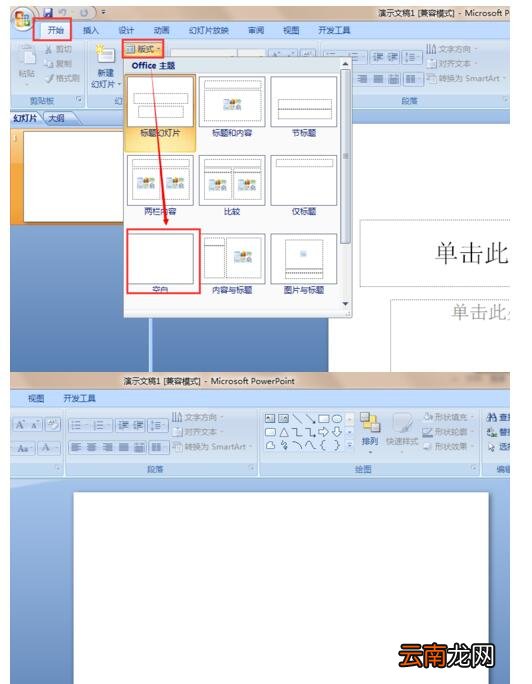Click the Save icon in the quick access toolbar
532x684 pixels.
point(48,13)
